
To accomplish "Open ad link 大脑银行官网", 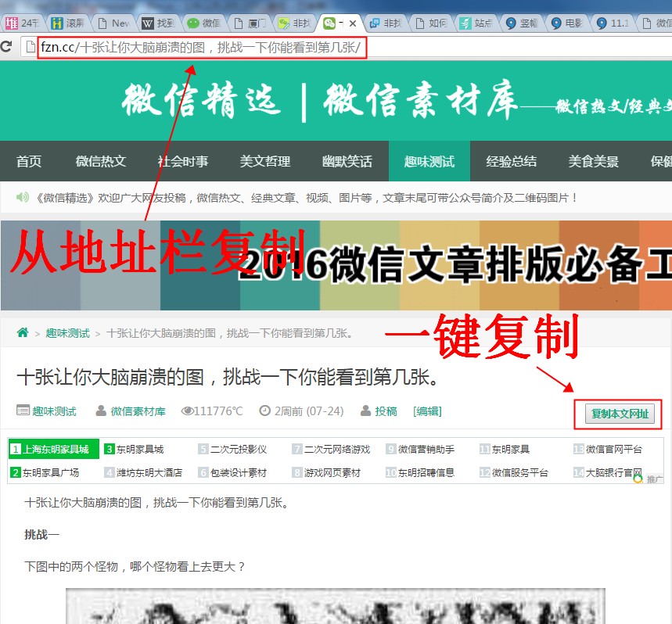I will [x=614, y=473].
